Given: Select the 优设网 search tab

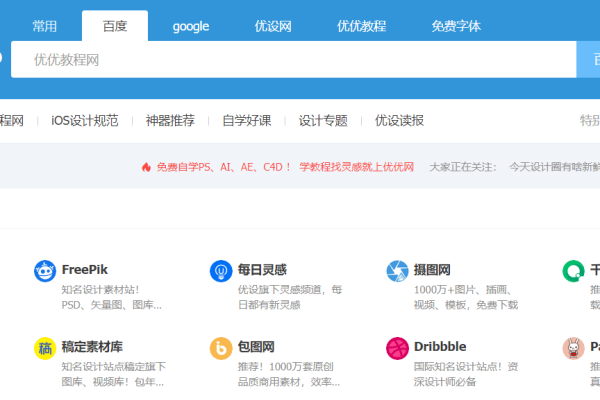Looking at the screenshot, I should click(x=273, y=26).
